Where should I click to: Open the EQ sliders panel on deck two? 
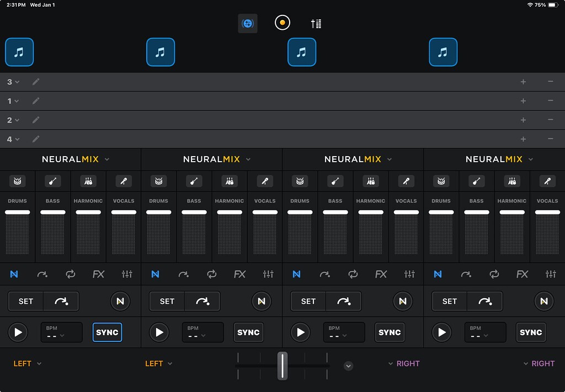268,274
